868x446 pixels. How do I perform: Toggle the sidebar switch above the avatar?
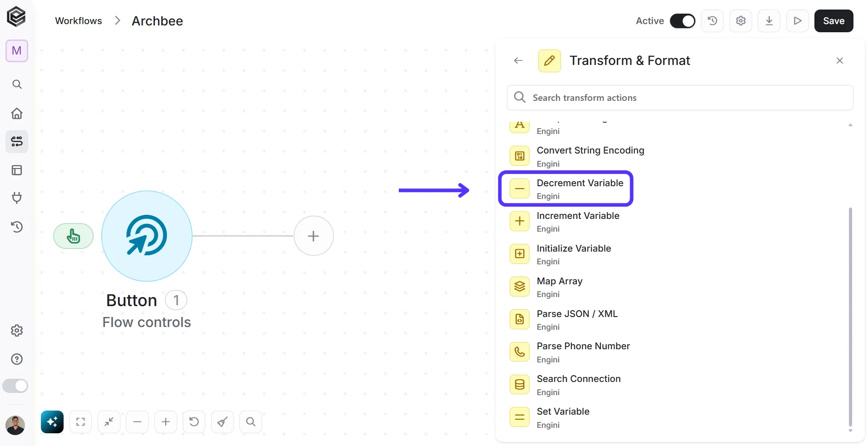click(x=15, y=386)
